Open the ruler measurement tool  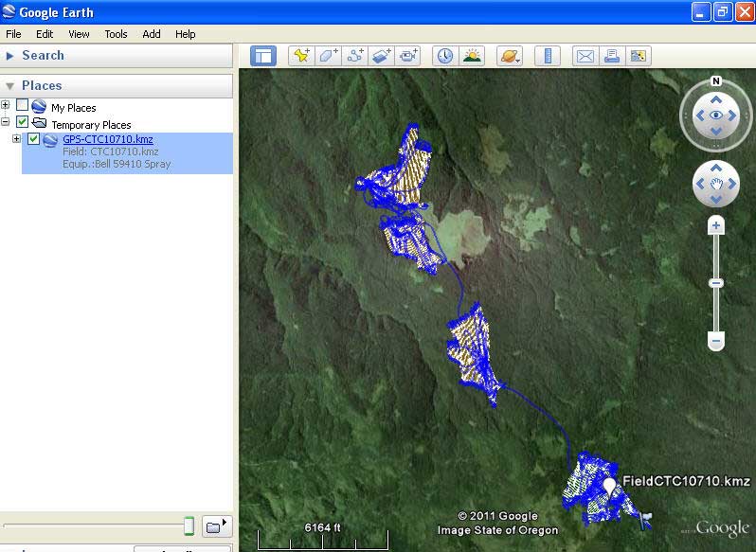pyautogui.click(x=548, y=56)
